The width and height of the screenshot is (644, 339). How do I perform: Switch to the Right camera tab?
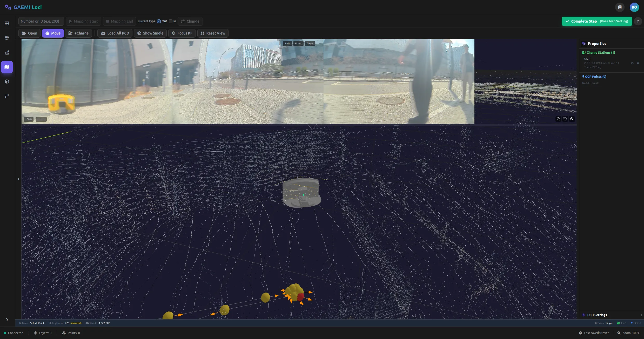pos(310,44)
